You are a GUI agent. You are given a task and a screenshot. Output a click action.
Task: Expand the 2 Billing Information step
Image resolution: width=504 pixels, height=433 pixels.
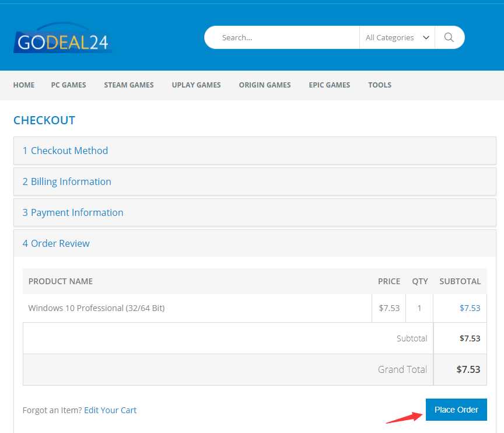point(255,181)
